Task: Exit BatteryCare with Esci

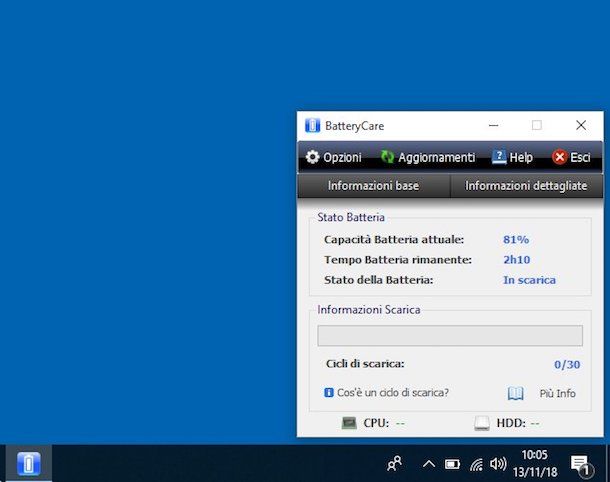Action: (x=571, y=157)
